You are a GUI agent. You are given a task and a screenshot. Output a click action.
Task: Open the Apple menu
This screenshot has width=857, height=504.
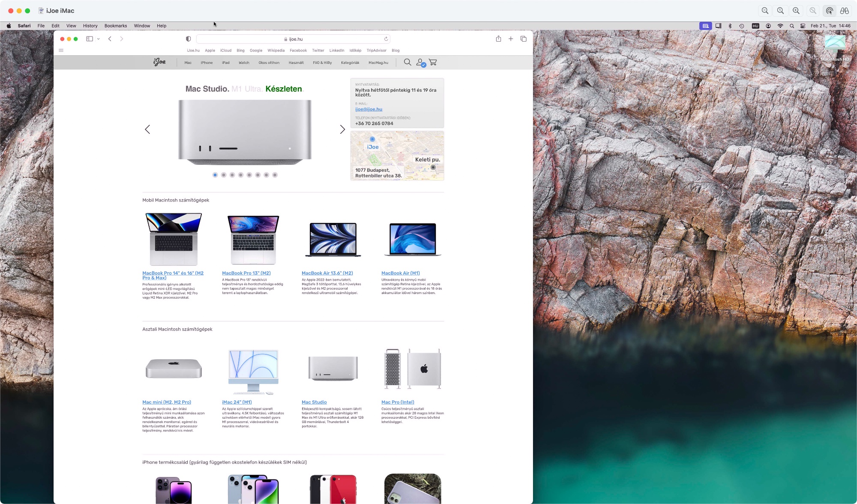(9, 26)
